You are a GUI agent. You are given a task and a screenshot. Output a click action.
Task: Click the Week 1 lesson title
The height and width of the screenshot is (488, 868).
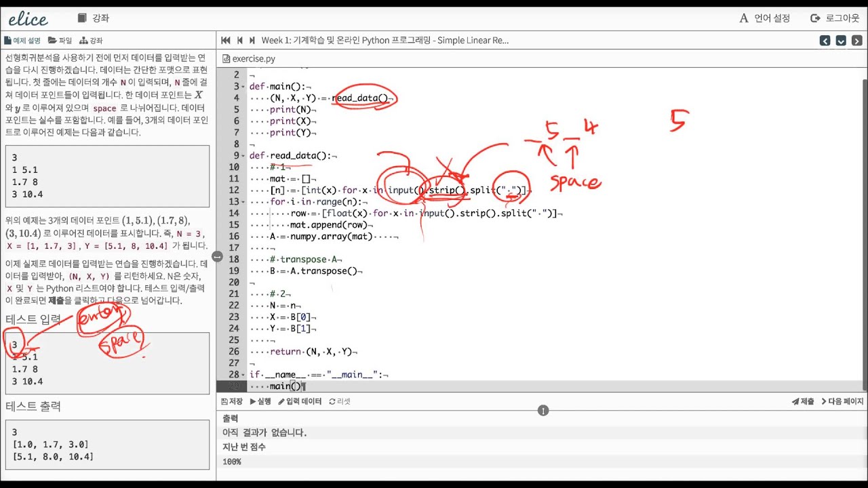click(385, 41)
